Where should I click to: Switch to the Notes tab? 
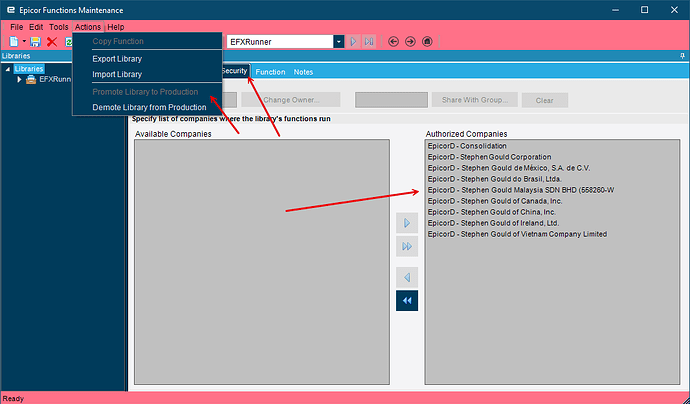tap(303, 72)
